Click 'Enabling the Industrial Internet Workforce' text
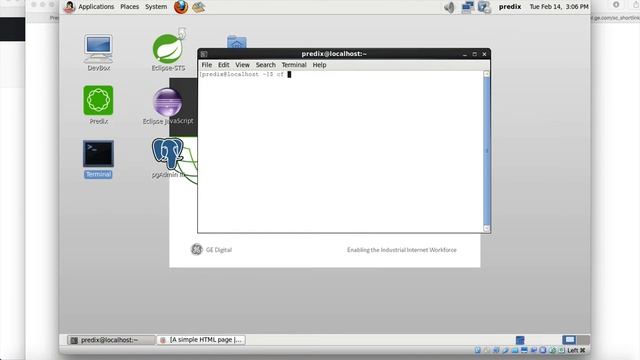Screen dimensions: 640x360 402,250
